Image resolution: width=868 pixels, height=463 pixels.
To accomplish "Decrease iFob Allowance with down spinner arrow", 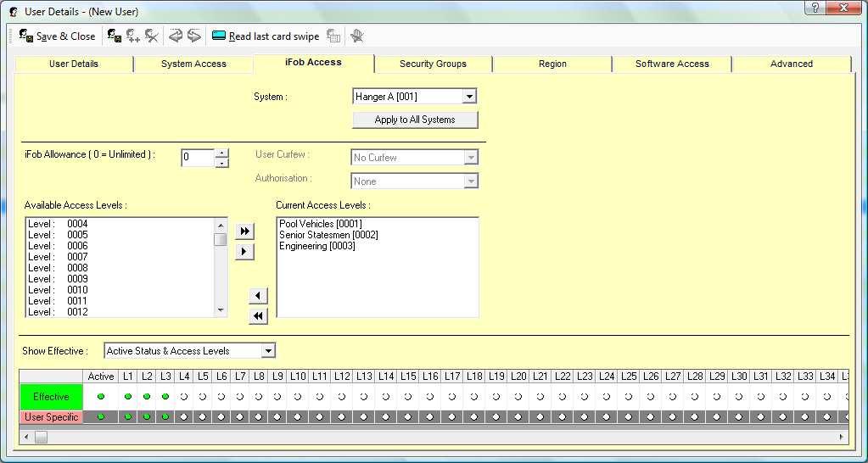I will (221, 163).
